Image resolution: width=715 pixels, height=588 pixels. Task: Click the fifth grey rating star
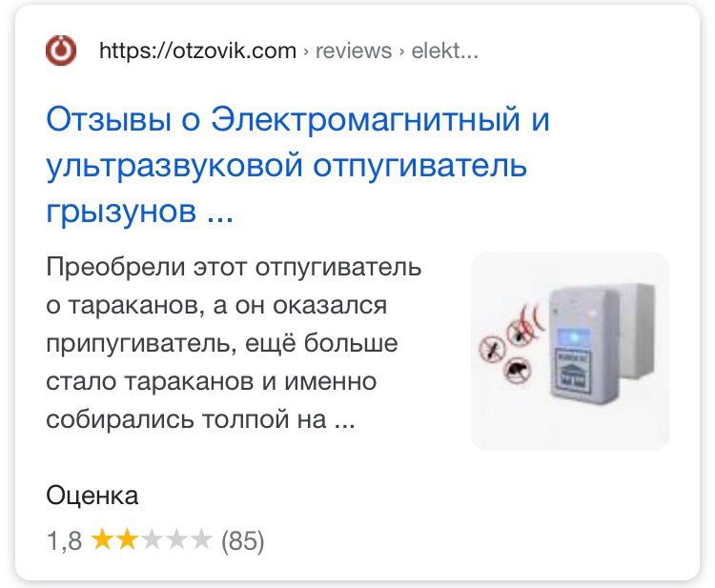point(200,539)
